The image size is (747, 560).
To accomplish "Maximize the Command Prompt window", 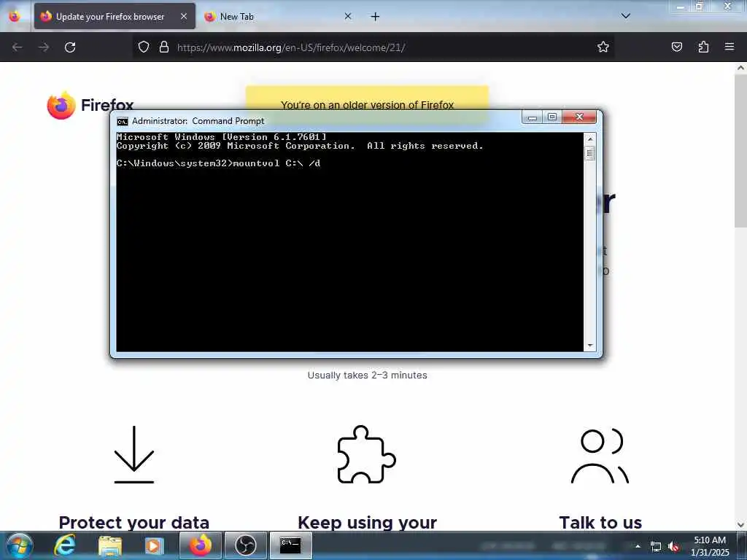I will [x=552, y=117].
